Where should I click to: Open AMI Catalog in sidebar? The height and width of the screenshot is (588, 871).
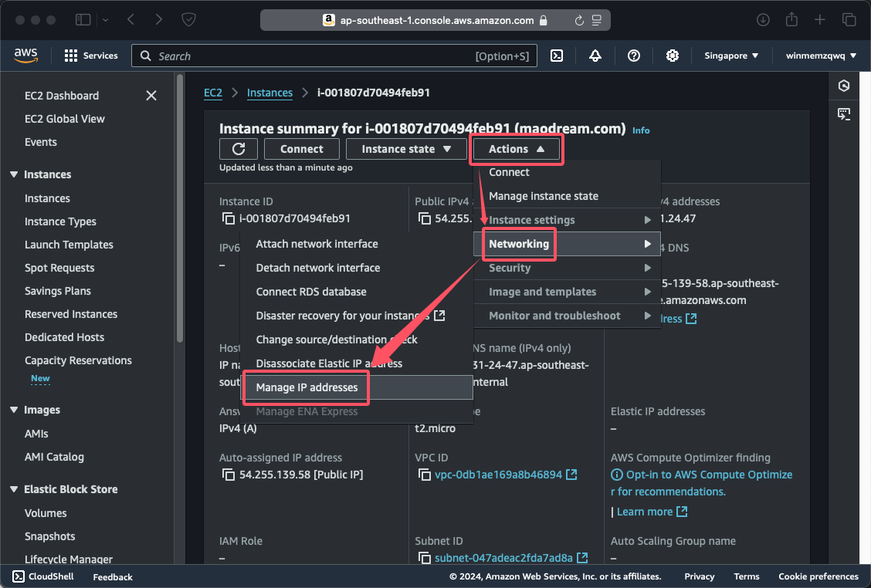tap(54, 457)
